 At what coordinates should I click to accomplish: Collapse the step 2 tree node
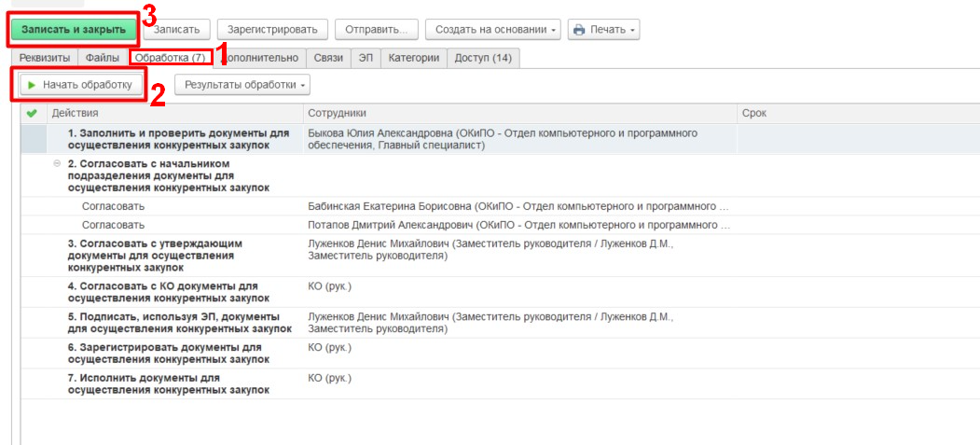point(58,163)
